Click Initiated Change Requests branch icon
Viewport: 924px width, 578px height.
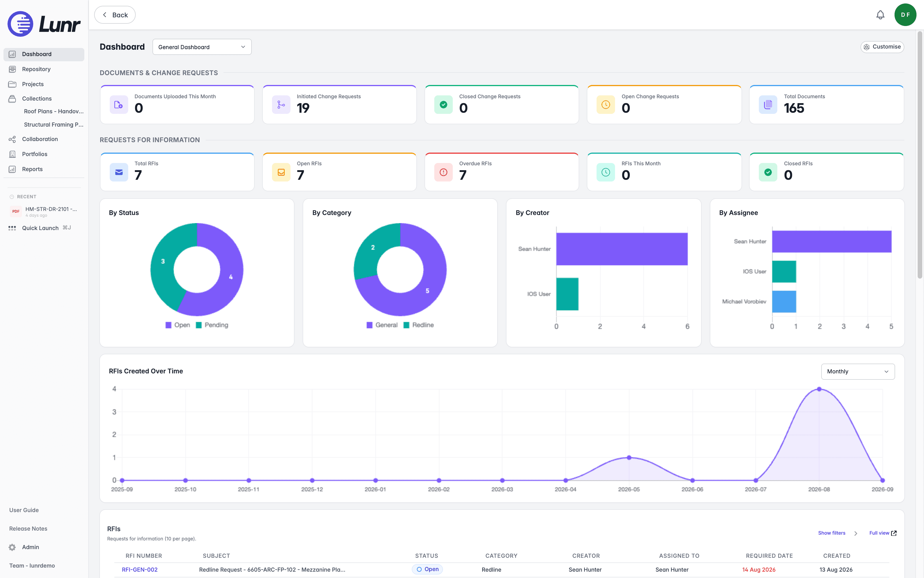(281, 105)
